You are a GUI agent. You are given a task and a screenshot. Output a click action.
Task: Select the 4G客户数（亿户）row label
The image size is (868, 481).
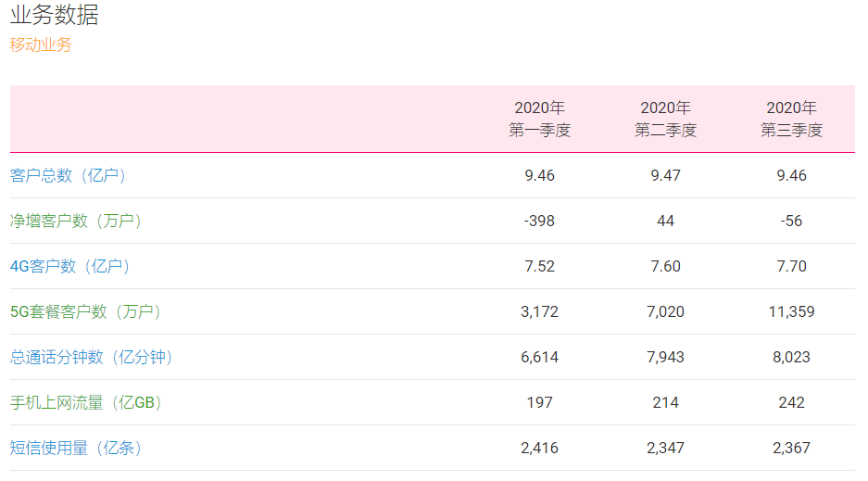pos(70,266)
